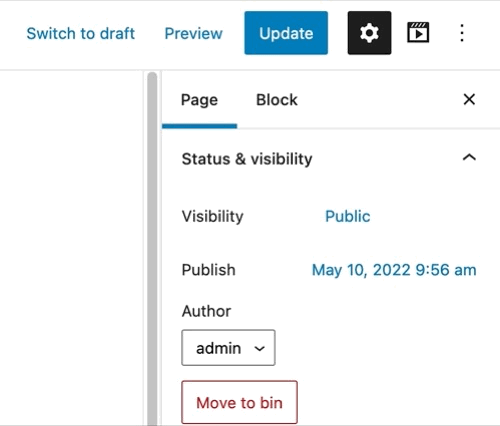Edit publish date May 10, 2022

pos(394,270)
